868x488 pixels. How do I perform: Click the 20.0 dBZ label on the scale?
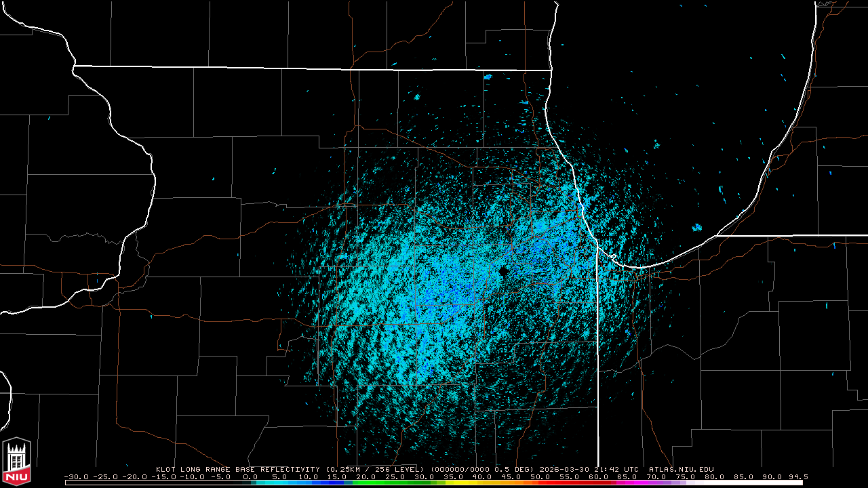(366, 476)
